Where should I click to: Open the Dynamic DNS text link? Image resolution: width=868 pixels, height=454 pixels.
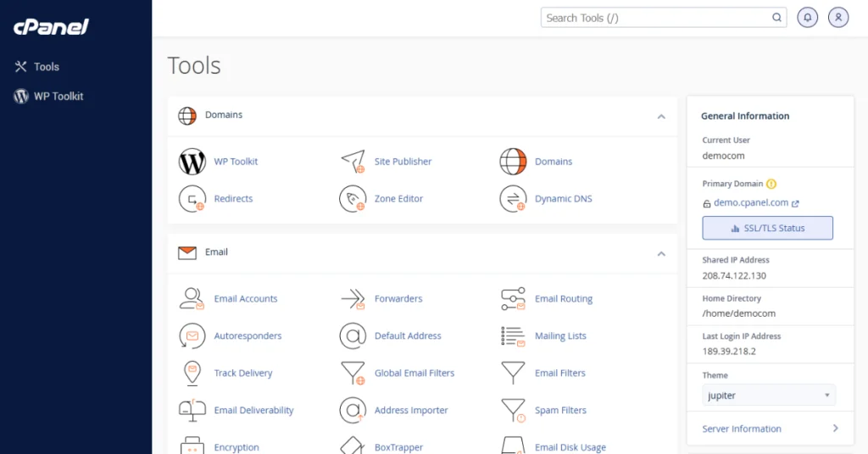[x=563, y=198]
